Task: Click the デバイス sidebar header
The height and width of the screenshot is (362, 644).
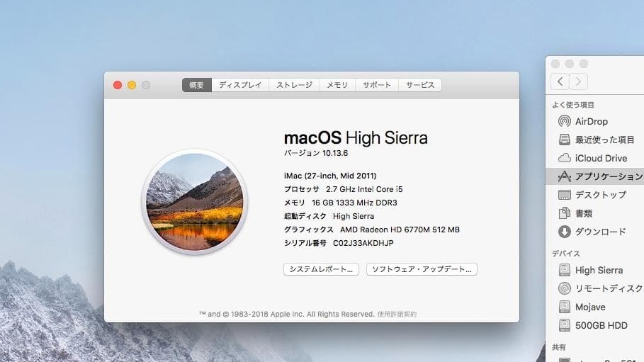Action: coord(566,254)
